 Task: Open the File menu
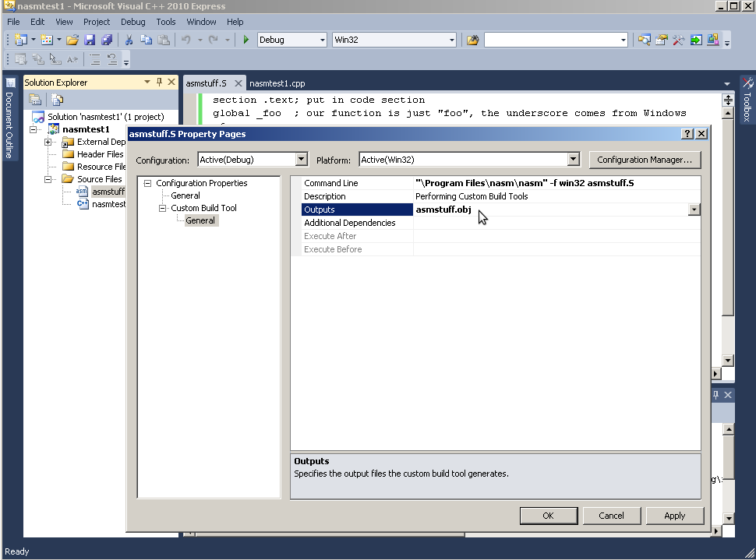(x=13, y=22)
